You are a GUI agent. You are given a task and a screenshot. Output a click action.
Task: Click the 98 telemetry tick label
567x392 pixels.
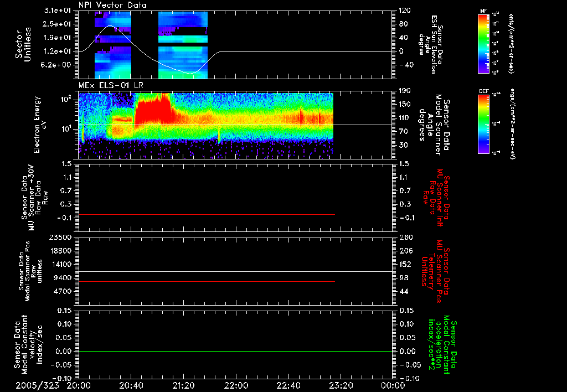click(x=403, y=278)
